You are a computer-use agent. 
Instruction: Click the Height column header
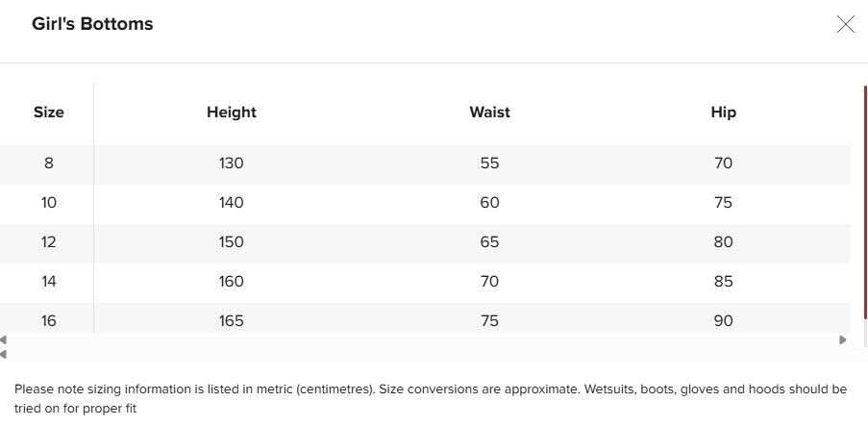[x=232, y=113]
